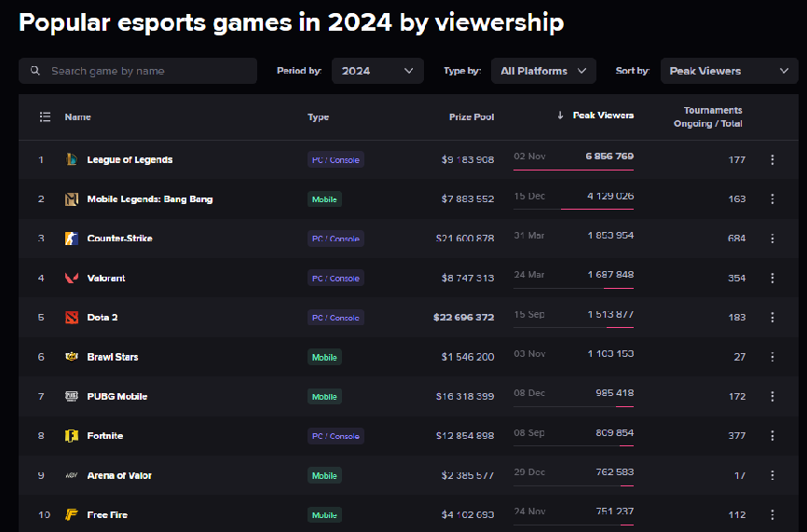Sort by the Peak Viewers column header

pyautogui.click(x=603, y=116)
